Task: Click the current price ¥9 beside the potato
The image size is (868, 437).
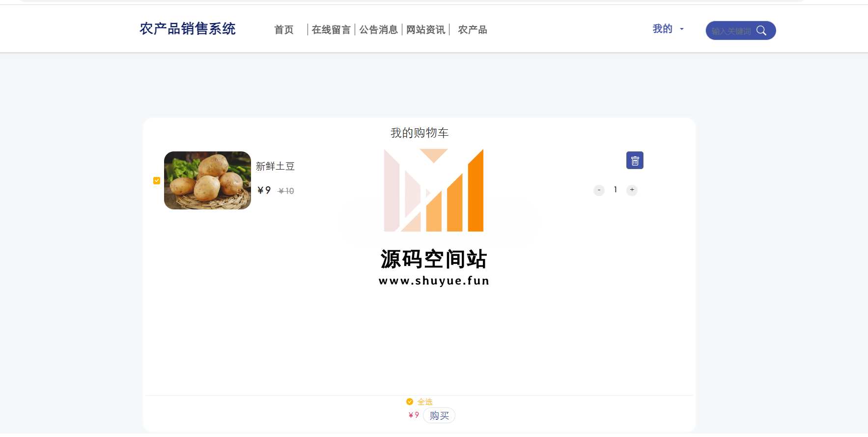Action: pyautogui.click(x=264, y=190)
